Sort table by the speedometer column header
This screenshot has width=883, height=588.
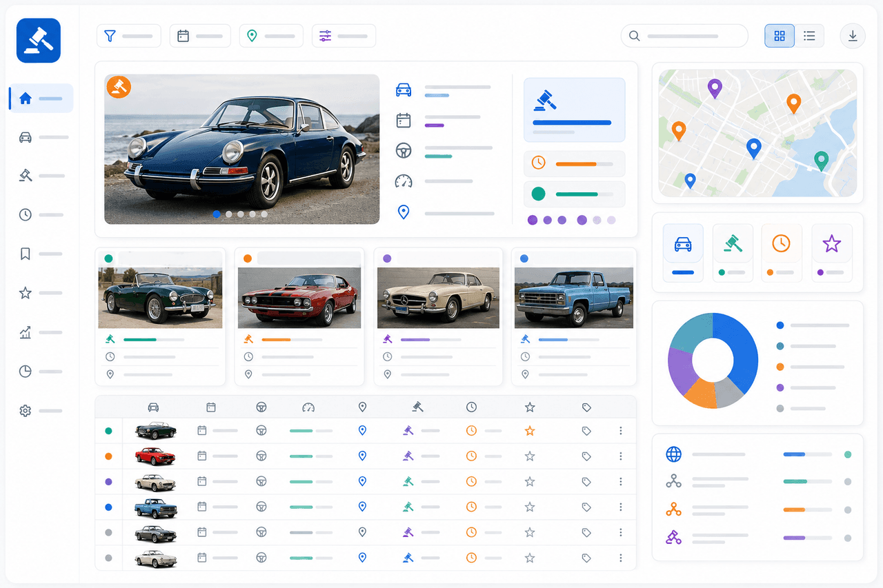coord(308,407)
